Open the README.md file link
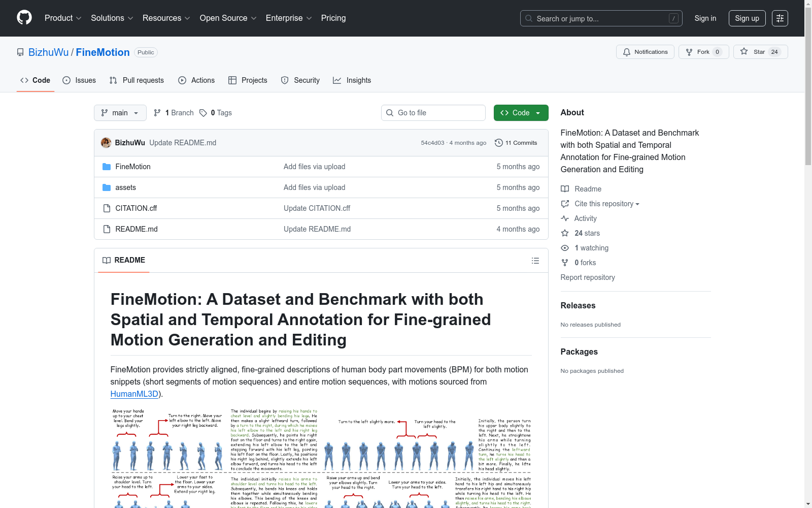 click(137, 229)
